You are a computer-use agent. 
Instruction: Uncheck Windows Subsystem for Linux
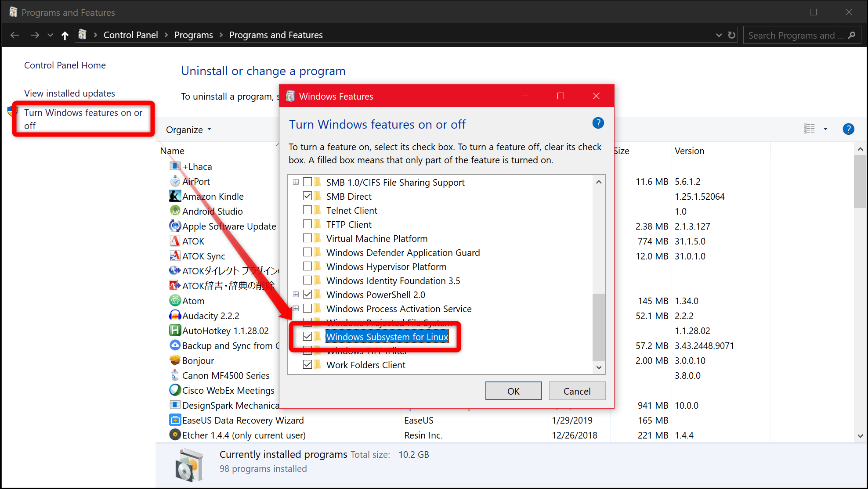pos(307,337)
